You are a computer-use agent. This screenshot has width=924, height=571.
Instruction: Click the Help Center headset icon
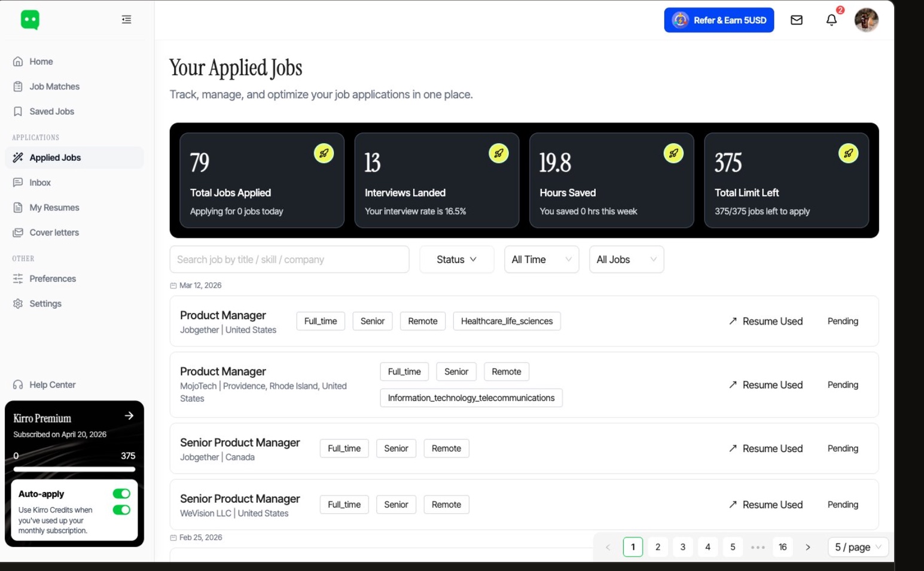pos(18,384)
